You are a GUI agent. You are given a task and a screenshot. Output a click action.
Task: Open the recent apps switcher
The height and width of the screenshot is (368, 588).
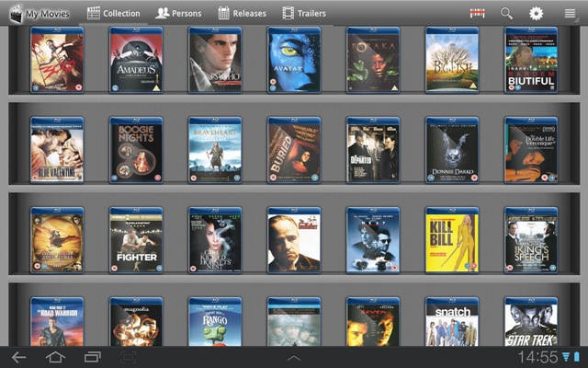[x=92, y=357]
